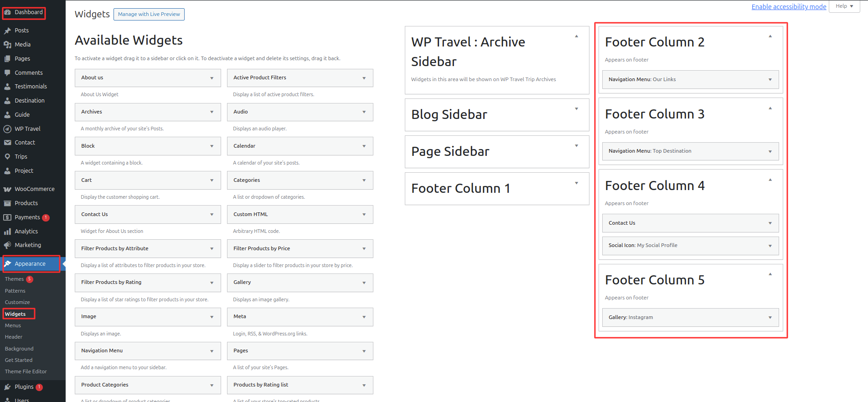Click the Appearance brush icon
This screenshot has height=402, width=868.
click(9, 263)
